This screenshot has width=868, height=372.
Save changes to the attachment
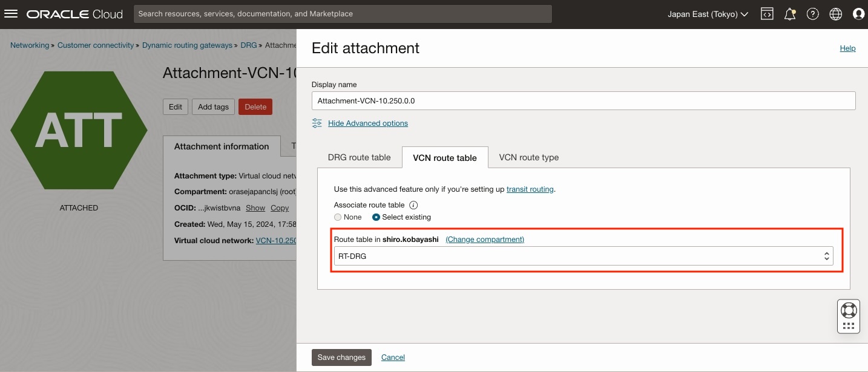pos(341,357)
